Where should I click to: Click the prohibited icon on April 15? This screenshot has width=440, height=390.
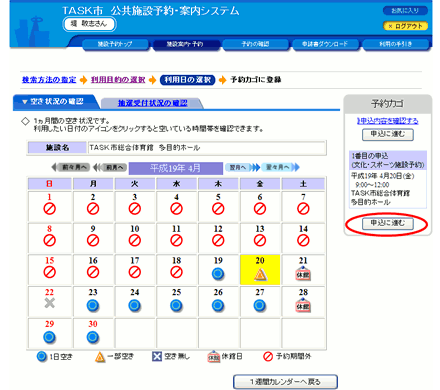[49, 272]
